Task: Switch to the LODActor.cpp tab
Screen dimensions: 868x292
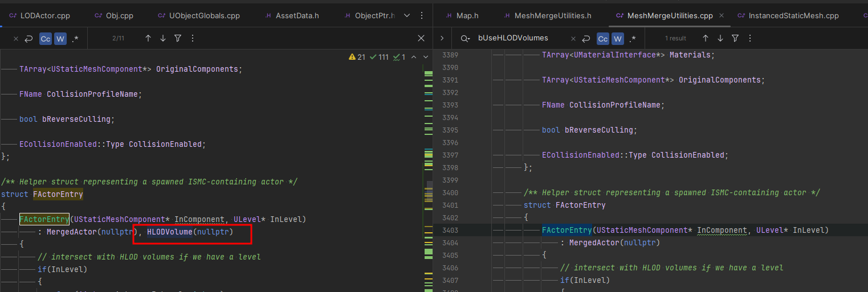Action: [40, 15]
